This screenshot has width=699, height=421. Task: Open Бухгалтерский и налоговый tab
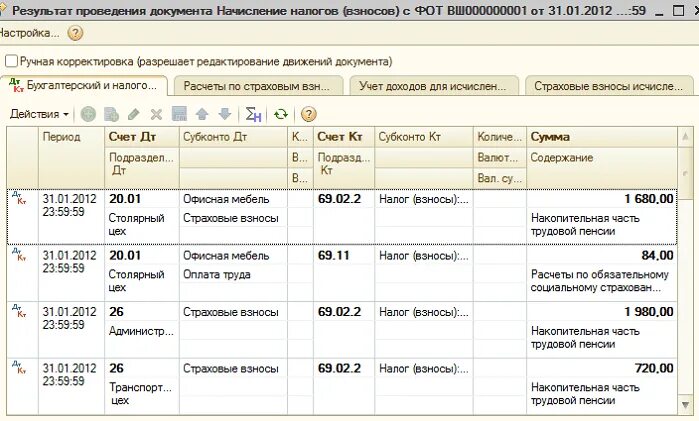(84, 86)
